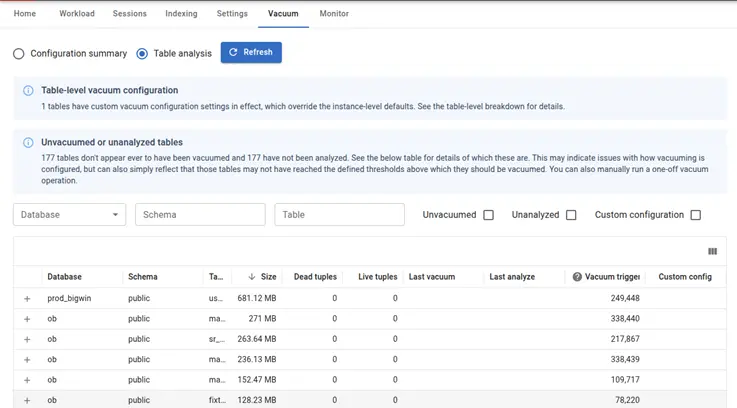Expand the 263.64 MB ob row
This screenshot has height=408, width=737.
(27, 340)
